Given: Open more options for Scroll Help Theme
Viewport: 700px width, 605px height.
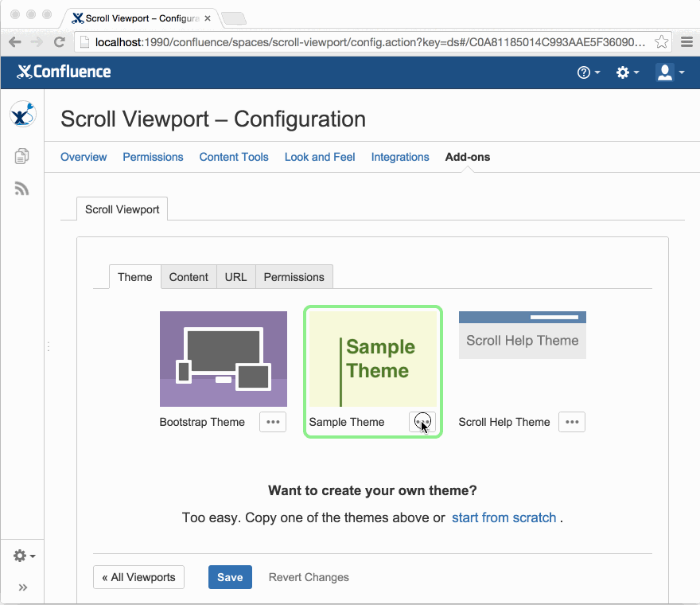Looking at the screenshot, I should pos(572,422).
